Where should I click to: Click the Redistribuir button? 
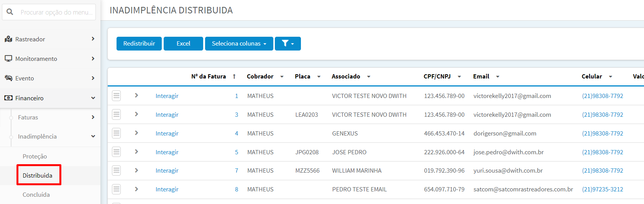[139, 44]
